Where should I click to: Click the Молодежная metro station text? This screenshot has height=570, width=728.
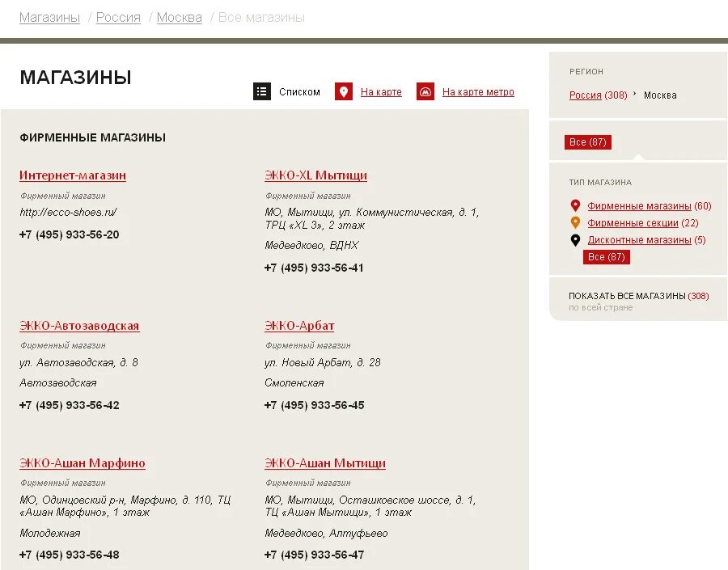pyautogui.click(x=50, y=534)
